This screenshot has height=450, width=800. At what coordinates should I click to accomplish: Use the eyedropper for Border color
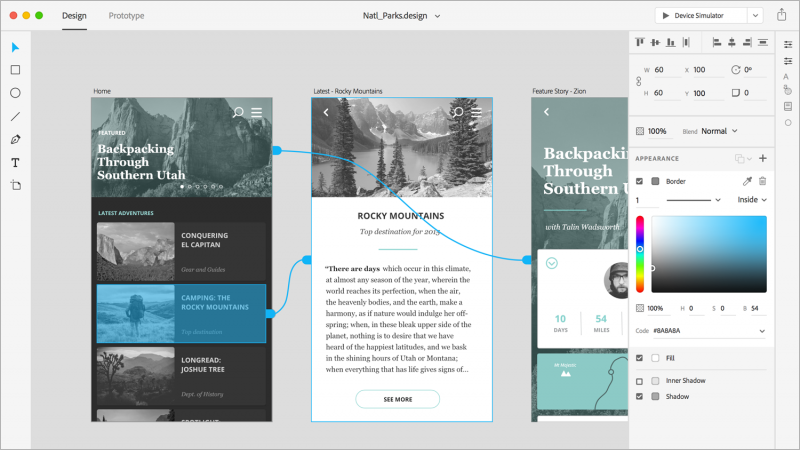point(747,181)
